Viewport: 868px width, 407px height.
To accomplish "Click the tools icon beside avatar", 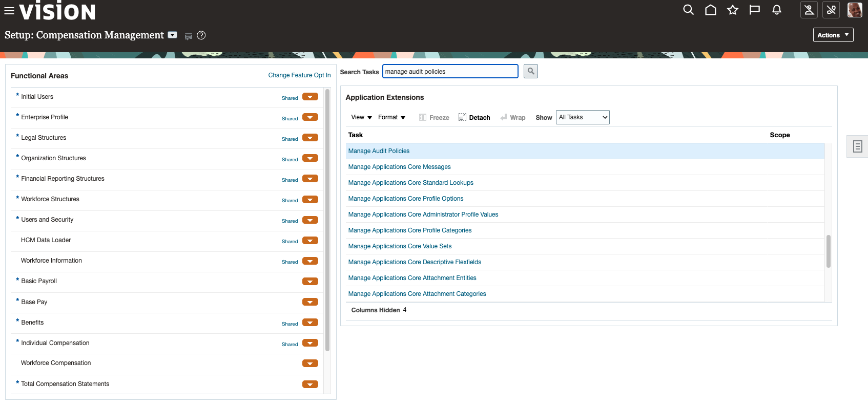I will [831, 10].
